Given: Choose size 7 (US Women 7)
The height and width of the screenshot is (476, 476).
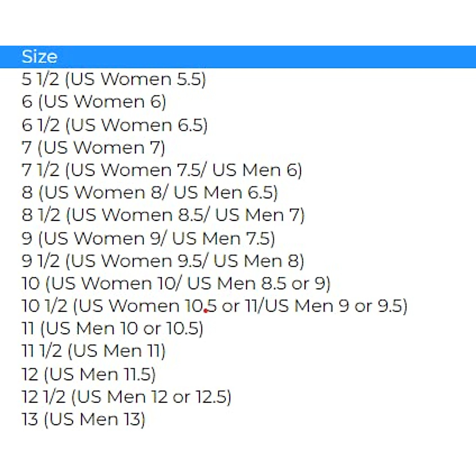Looking at the screenshot, I should (x=93, y=148).
